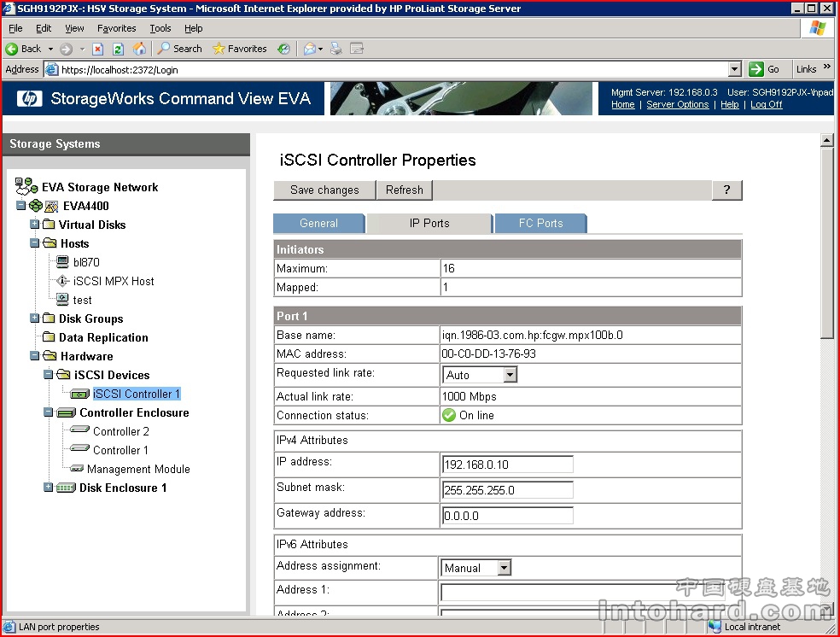Open the Mail envelope icon
This screenshot has width=840, height=637.
(x=310, y=50)
